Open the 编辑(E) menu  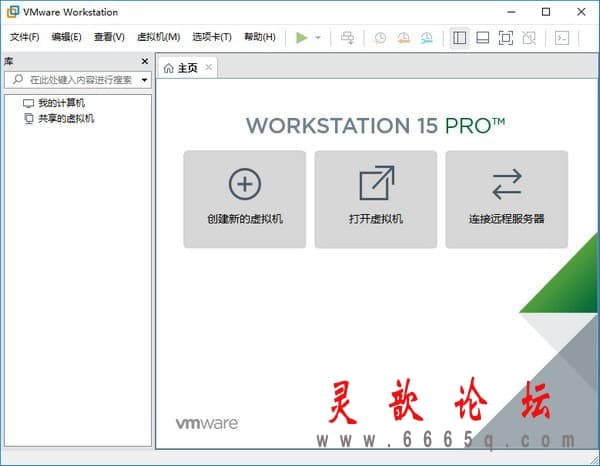[67, 37]
